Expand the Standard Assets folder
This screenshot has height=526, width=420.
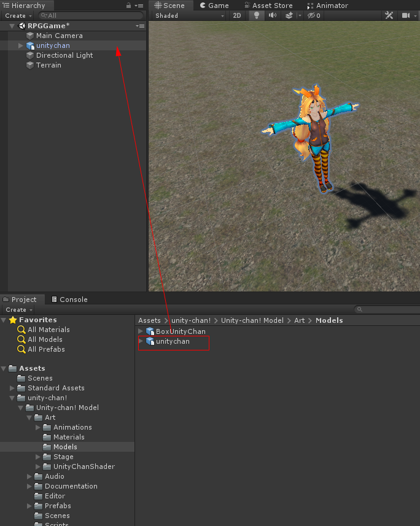pyautogui.click(x=12, y=388)
